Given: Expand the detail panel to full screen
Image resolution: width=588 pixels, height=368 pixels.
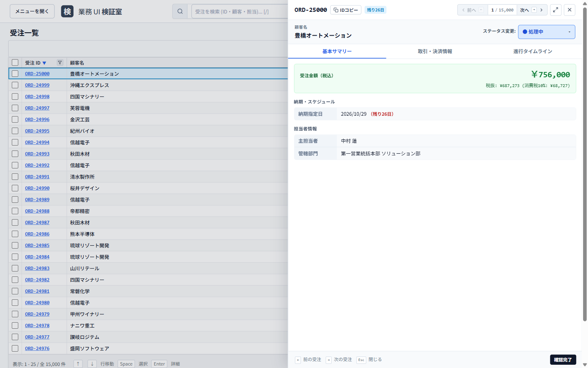Looking at the screenshot, I should [556, 10].
